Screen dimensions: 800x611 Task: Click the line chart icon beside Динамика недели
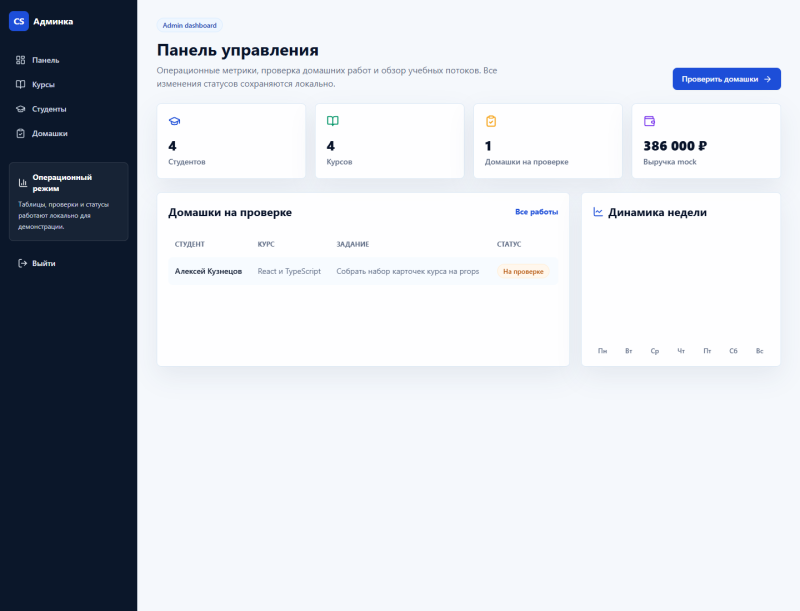(x=598, y=212)
